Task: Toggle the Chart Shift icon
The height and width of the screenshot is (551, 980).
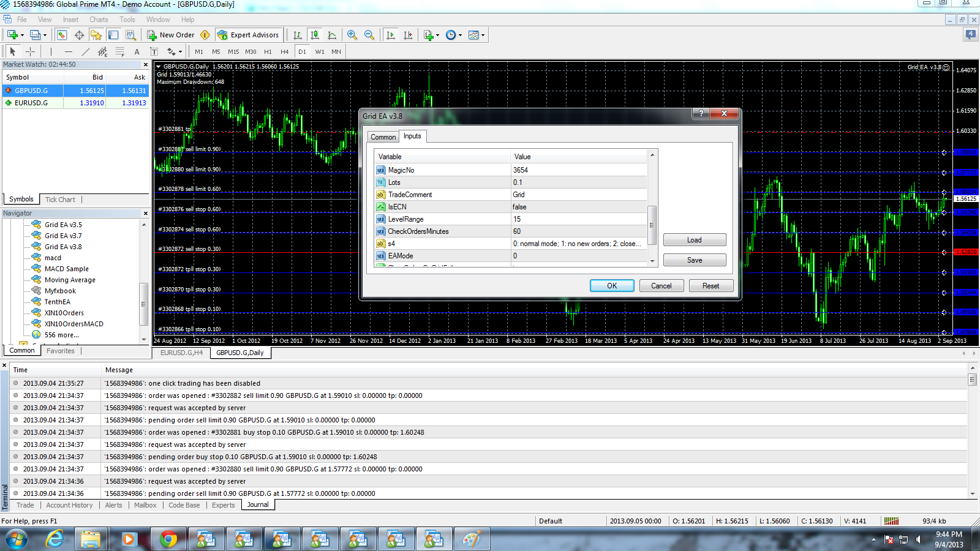Action: pyautogui.click(x=408, y=35)
